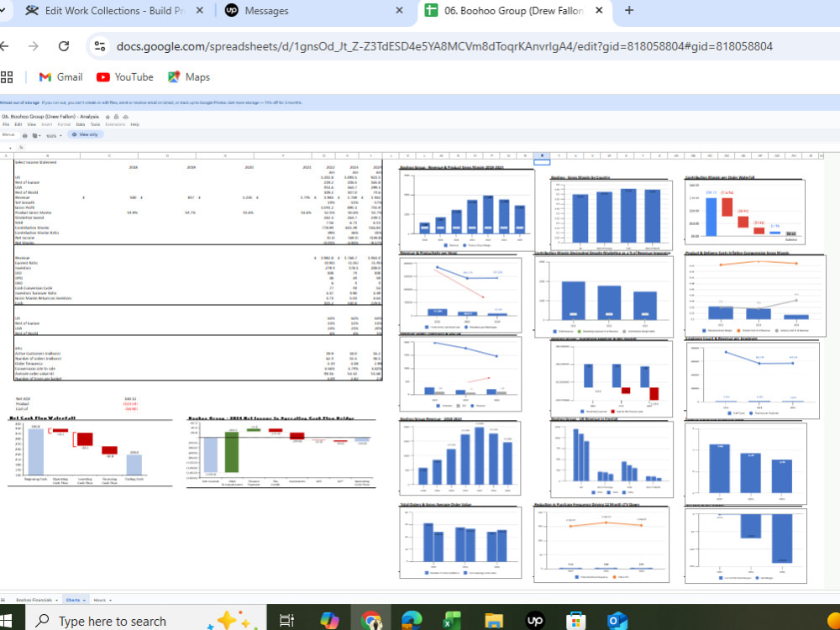Select the Net Cash Flow Waterfall chart
The width and height of the screenshot is (840, 630).
click(x=90, y=453)
